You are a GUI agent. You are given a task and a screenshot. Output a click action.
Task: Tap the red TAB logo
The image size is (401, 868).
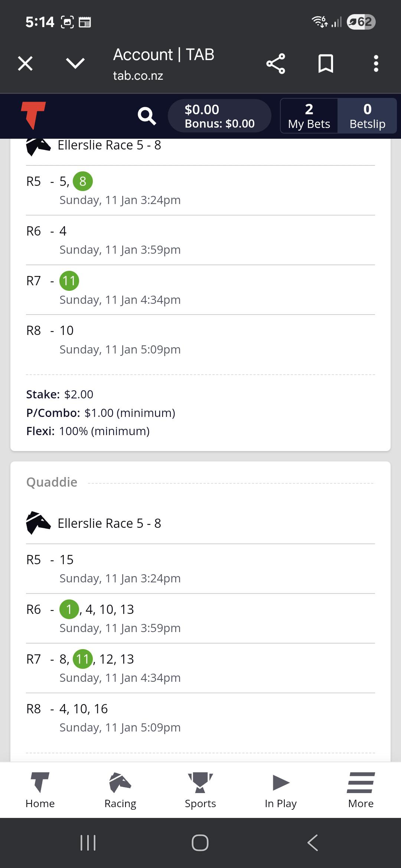pos(33,115)
